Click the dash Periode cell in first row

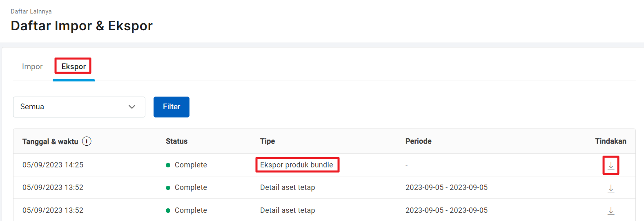pos(407,165)
